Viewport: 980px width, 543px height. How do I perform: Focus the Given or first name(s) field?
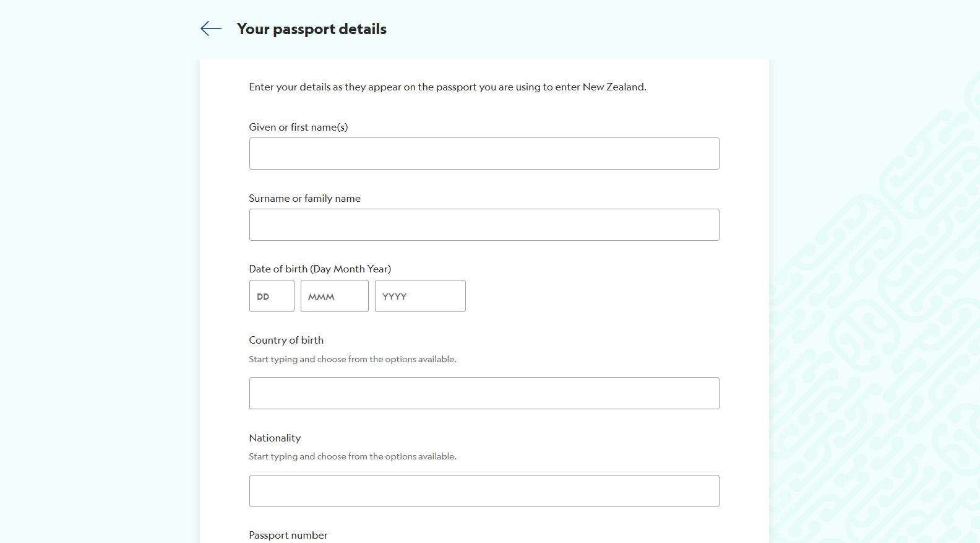click(484, 154)
